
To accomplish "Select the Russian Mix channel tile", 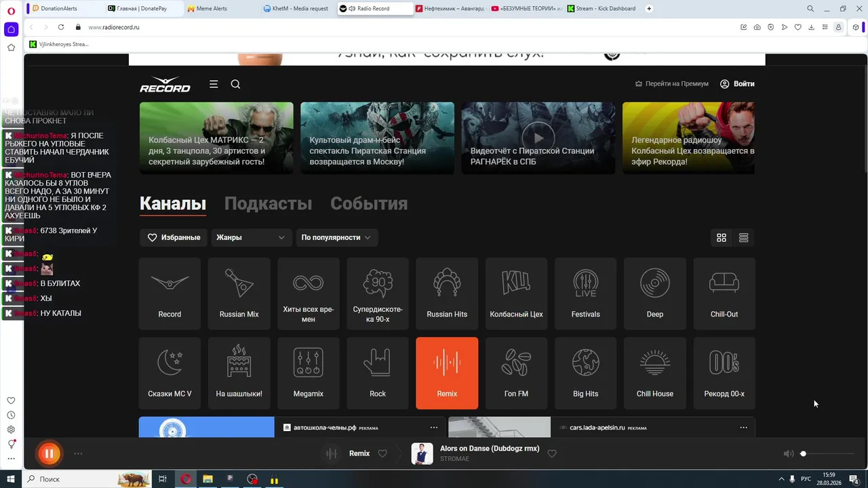I will 239,293.
